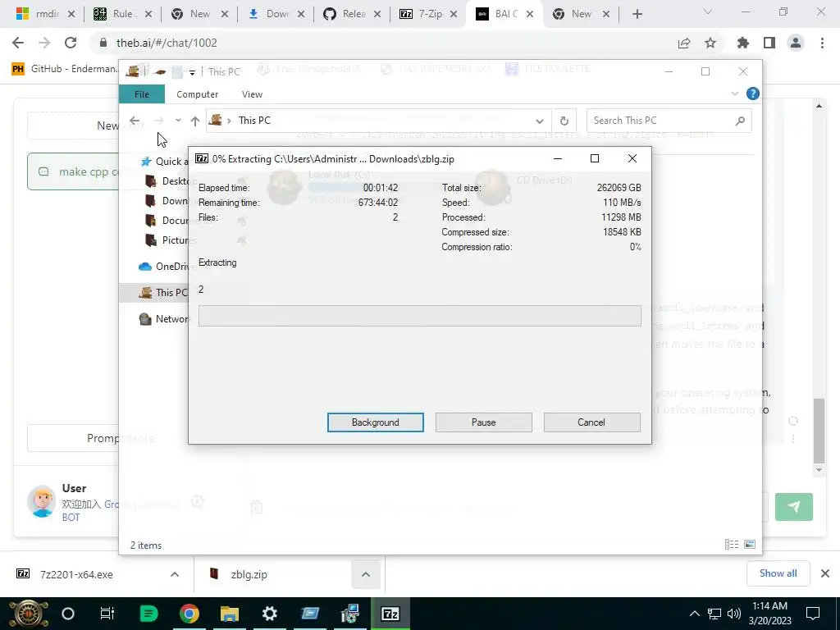840x630 pixels.
Task: Pause the 7-Zip extraction
Action: point(483,422)
